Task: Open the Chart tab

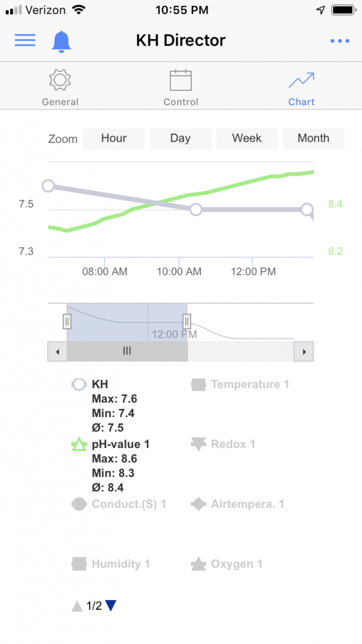Action: click(x=301, y=89)
